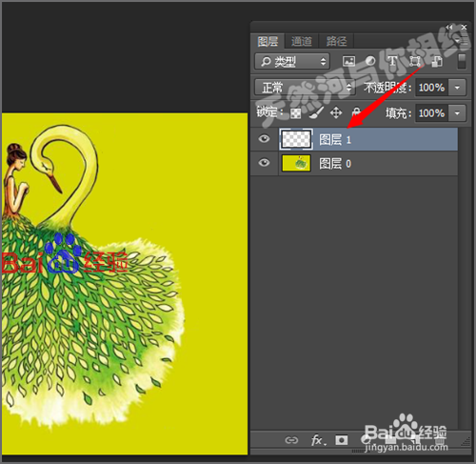The image size is (476, 464).
Task: Click the link layers icon
Action: pos(291,440)
